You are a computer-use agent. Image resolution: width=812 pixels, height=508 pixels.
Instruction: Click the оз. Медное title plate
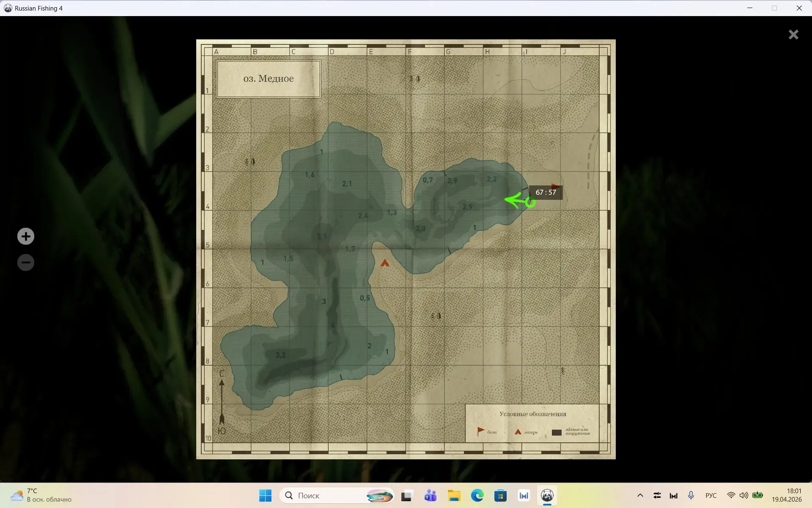269,79
